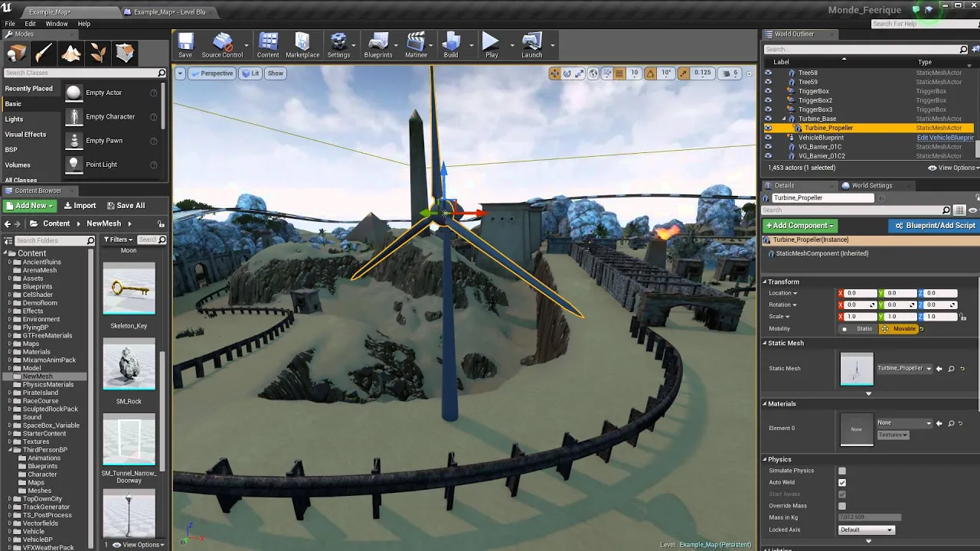The height and width of the screenshot is (551, 980).
Task: Open the Filters dropdown in Content Browser
Action: [x=117, y=240]
